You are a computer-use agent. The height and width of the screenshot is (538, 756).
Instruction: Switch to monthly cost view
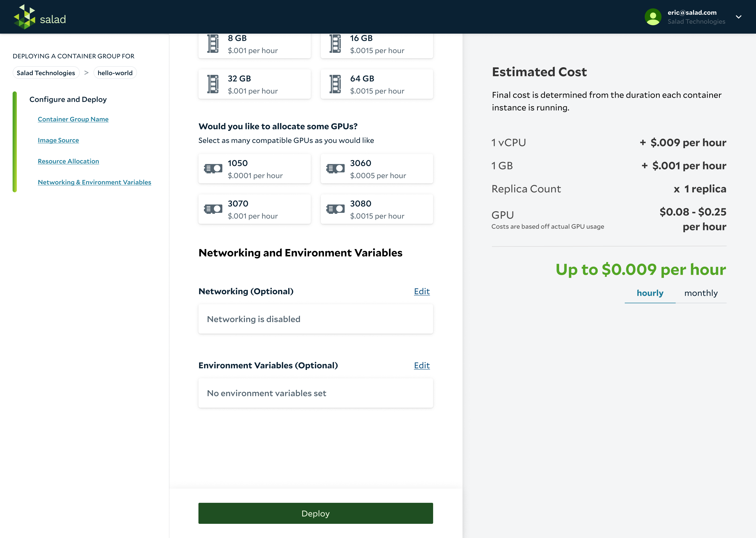click(701, 293)
